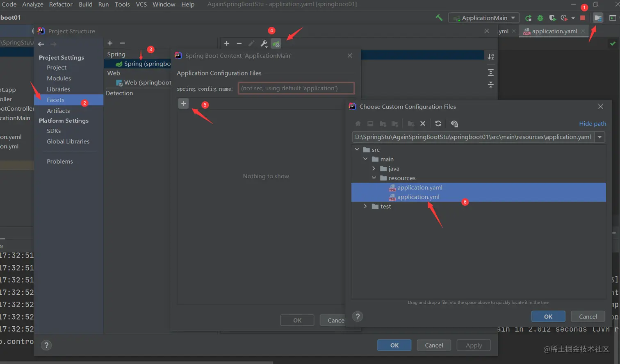
Task: Click the green Debug bug icon
Action: point(540,18)
